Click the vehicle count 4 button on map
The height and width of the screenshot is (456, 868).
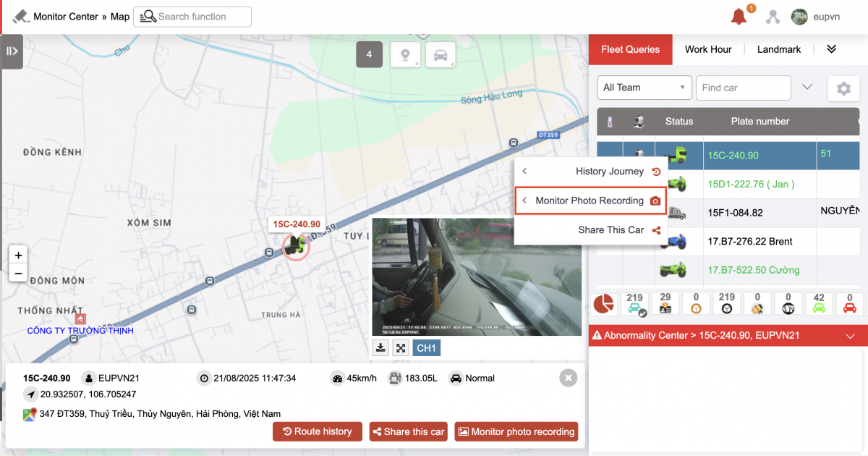tap(369, 54)
